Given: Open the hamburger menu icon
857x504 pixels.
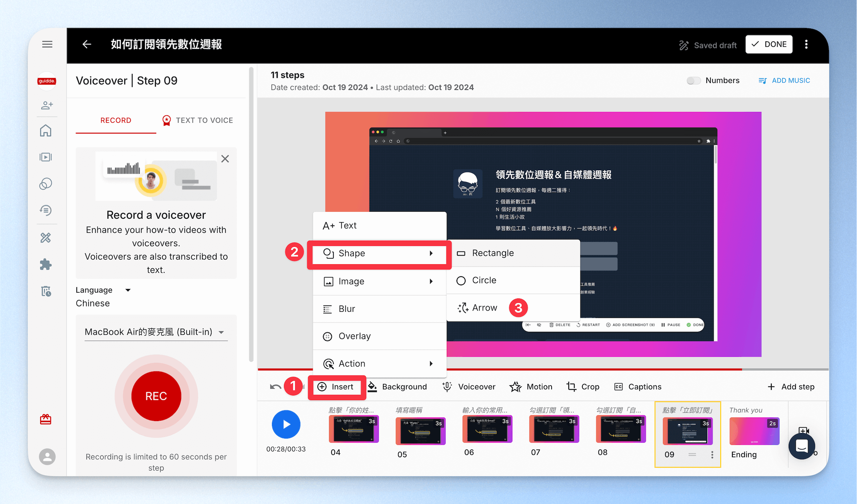Looking at the screenshot, I should (47, 44).
